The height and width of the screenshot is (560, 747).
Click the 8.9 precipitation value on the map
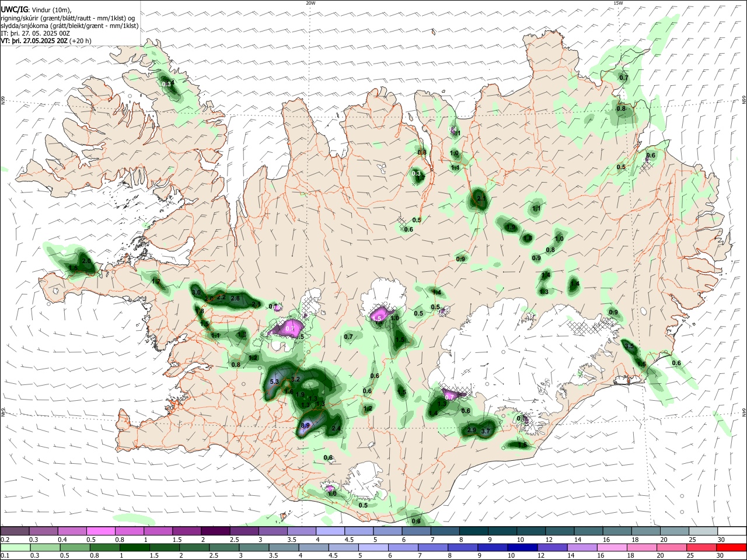[305, 426]
